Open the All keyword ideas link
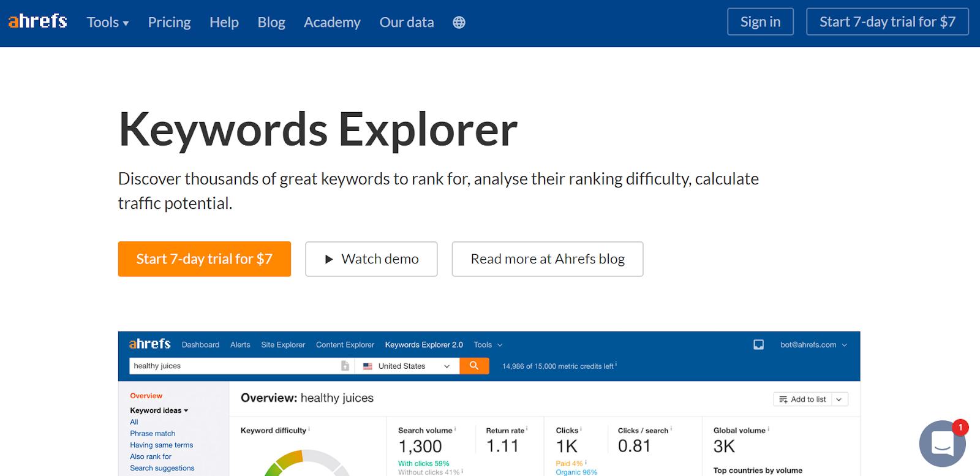Image resolution: width=980 pixels, height=476 pixels. [x=134, y=422]
